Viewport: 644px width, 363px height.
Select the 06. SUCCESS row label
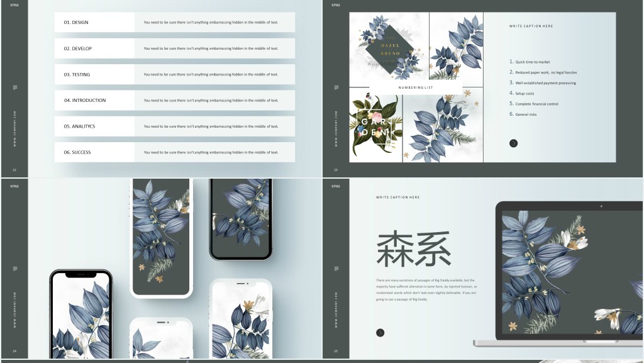(77, 152)
